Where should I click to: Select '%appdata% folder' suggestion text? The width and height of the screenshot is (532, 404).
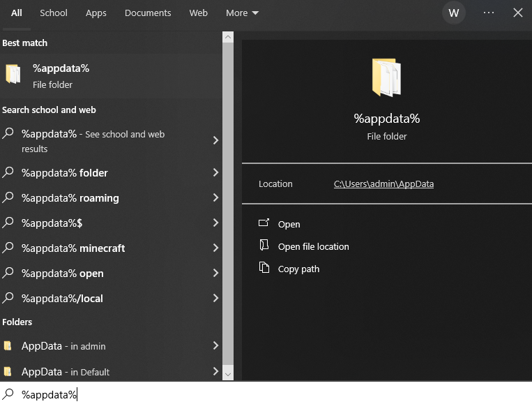click(x=64, y=173)
